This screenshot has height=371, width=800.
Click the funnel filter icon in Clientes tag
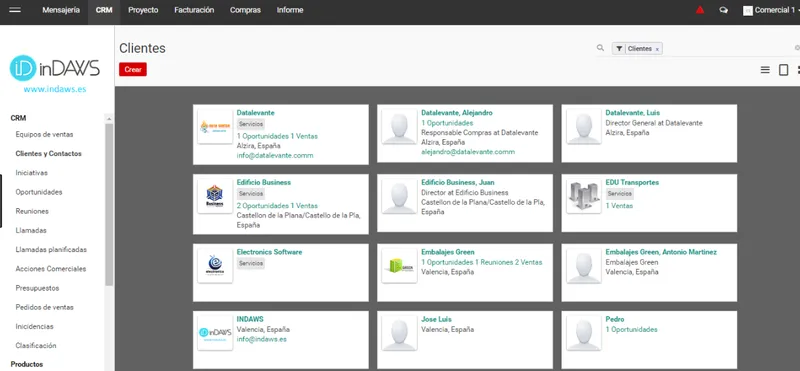619,48
